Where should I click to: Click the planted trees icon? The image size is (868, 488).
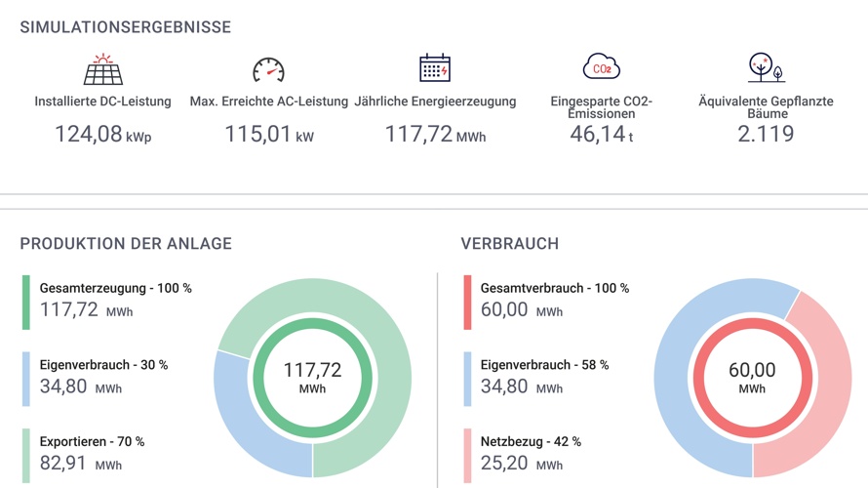(766, 67)
